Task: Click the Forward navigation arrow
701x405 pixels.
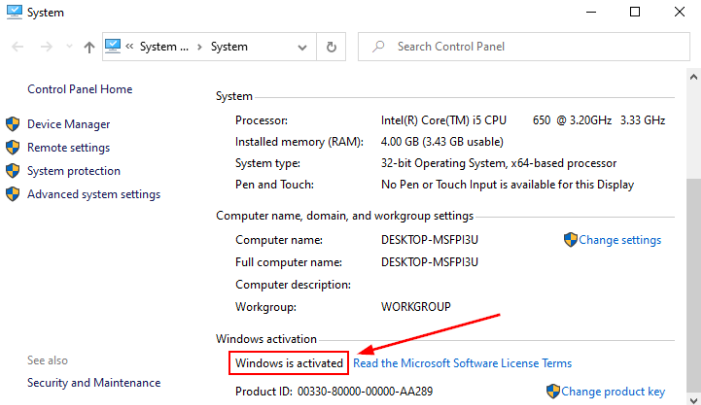Action: coord(46,46)
